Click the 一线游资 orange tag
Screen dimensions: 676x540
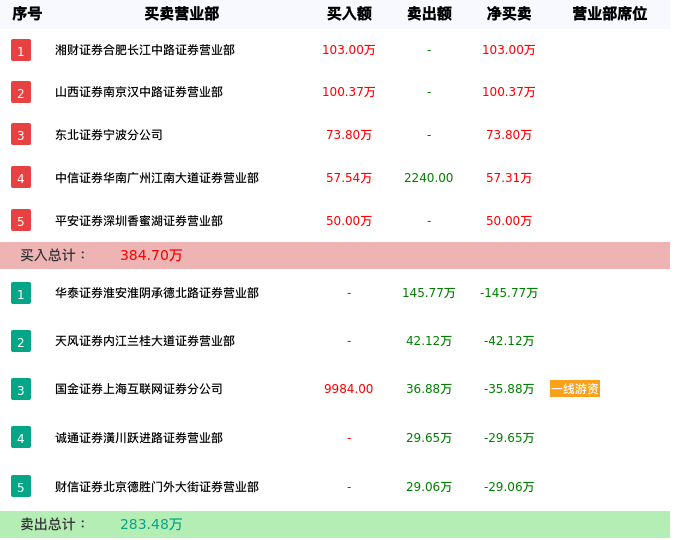coord(575,389)
